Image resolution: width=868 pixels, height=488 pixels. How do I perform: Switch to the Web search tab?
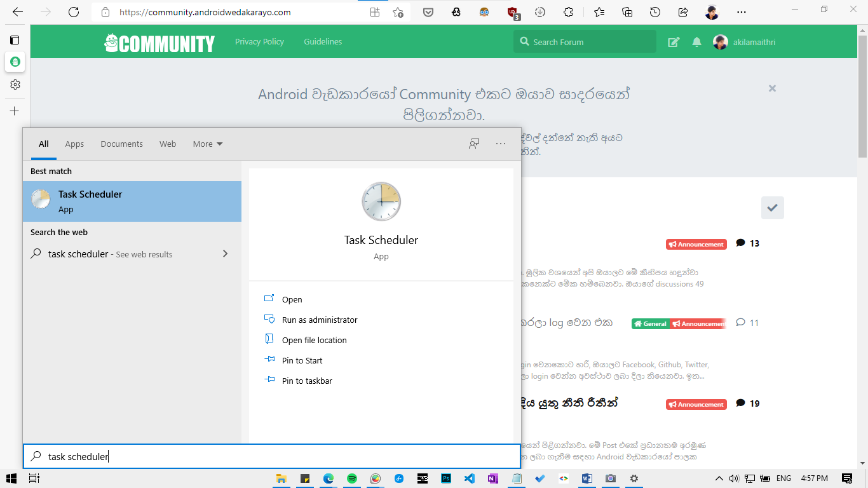[x=168, y=144]
